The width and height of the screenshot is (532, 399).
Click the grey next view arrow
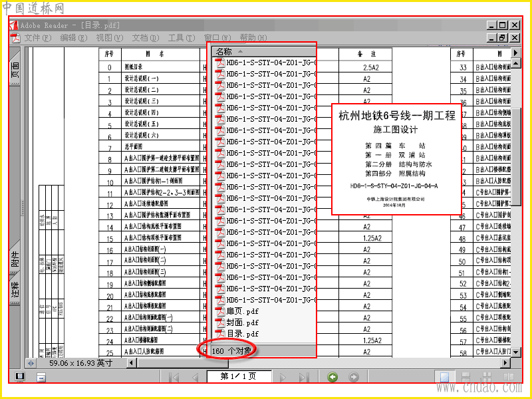[354, 376]
